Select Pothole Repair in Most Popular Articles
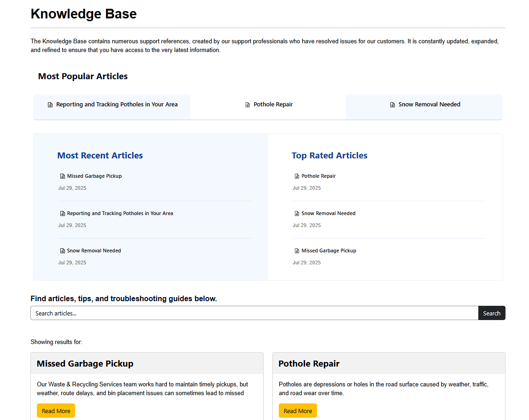529x420 pixels. point(273,105)
